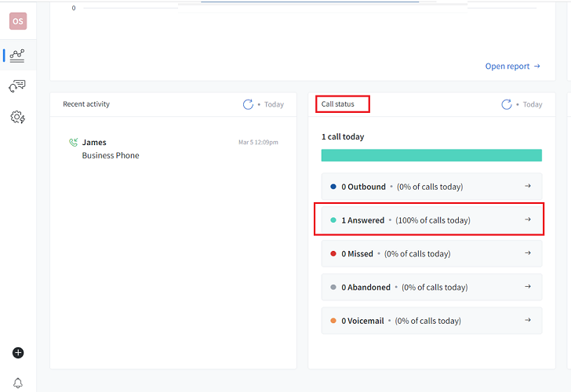Open the 1 Answered calls row
Image resolution: width=571 pixels, height=392 pixels.
431,220
